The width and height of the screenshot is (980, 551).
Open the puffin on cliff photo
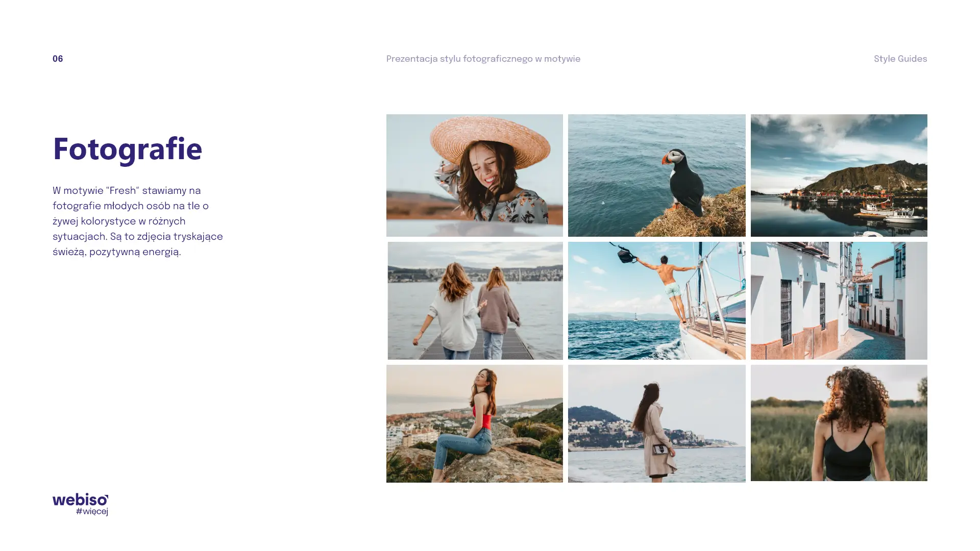tap(656, 175)
